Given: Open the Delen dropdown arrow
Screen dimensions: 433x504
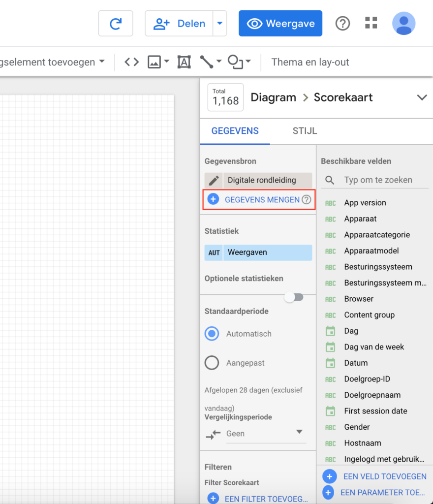Looking at the screenshot, I should click(x=219, y=24).
